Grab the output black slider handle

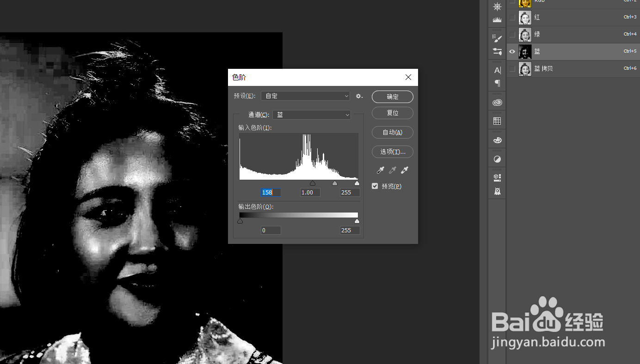240,221
